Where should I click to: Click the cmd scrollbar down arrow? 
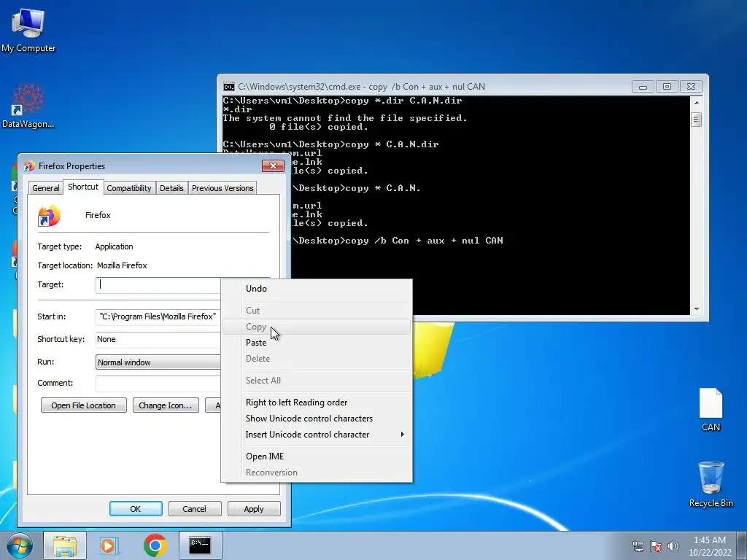(x=697, y=309)
